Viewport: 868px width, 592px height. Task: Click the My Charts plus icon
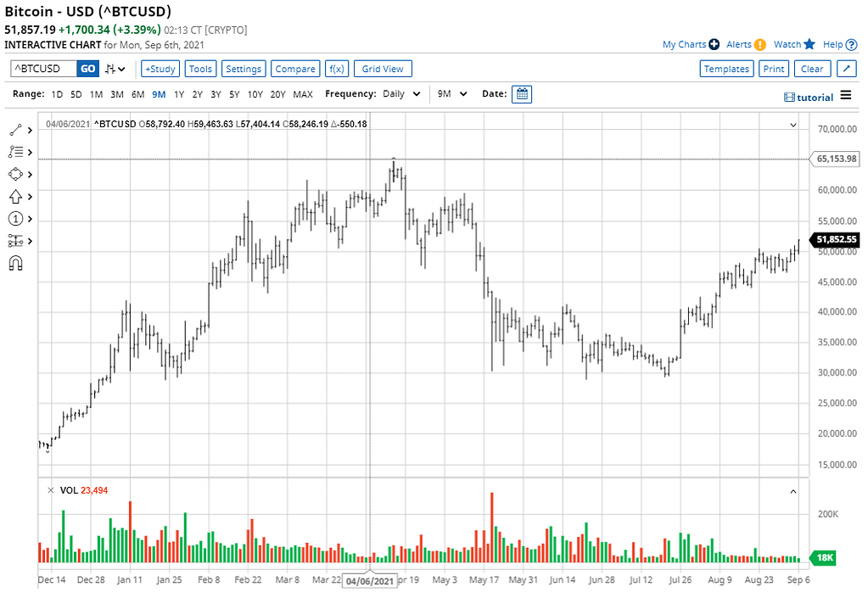(x=714, y=44)
